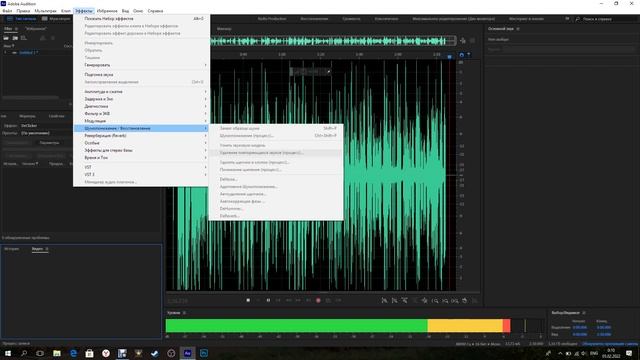Expand the Генерировать submenu
This screenshot has height=360, width=640.
coord(141,65)
